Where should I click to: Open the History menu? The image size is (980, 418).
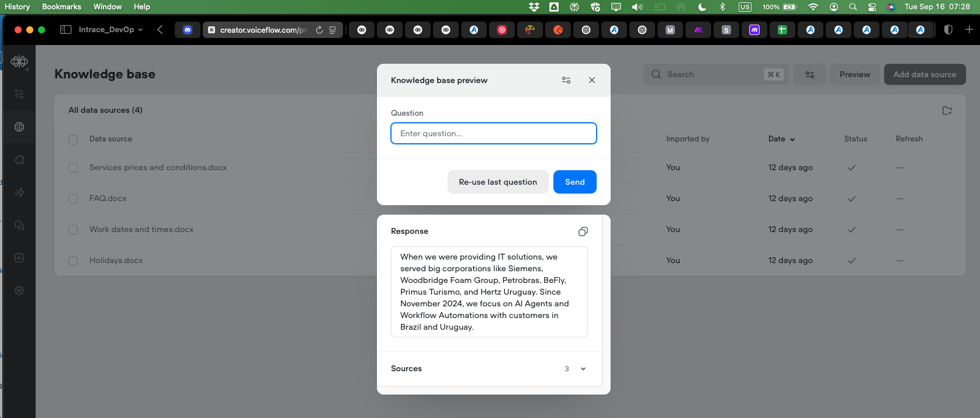[17, 6]
